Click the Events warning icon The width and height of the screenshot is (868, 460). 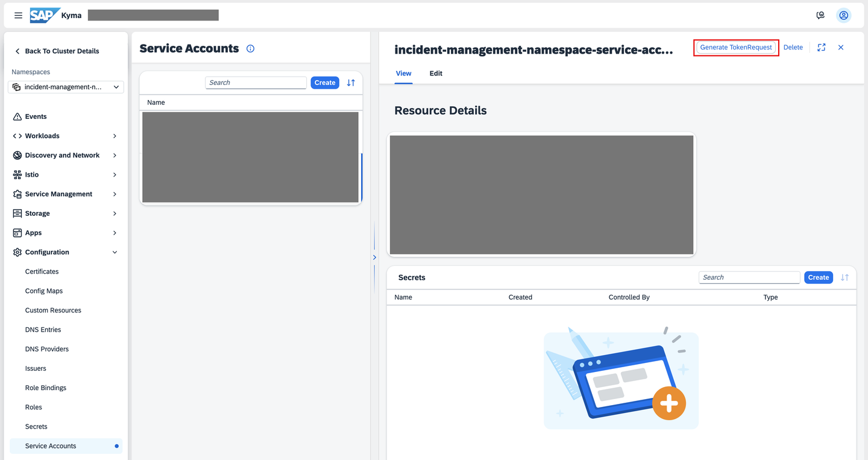click(17, 116)
